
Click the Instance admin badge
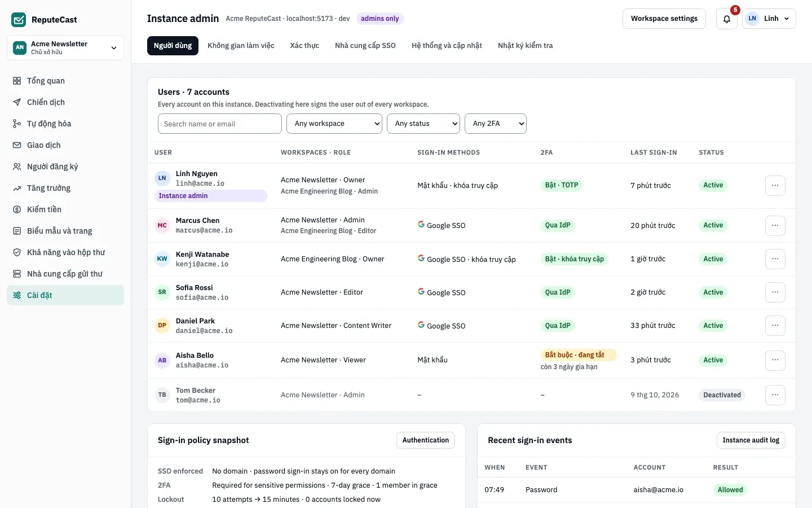tap(211, 196)
